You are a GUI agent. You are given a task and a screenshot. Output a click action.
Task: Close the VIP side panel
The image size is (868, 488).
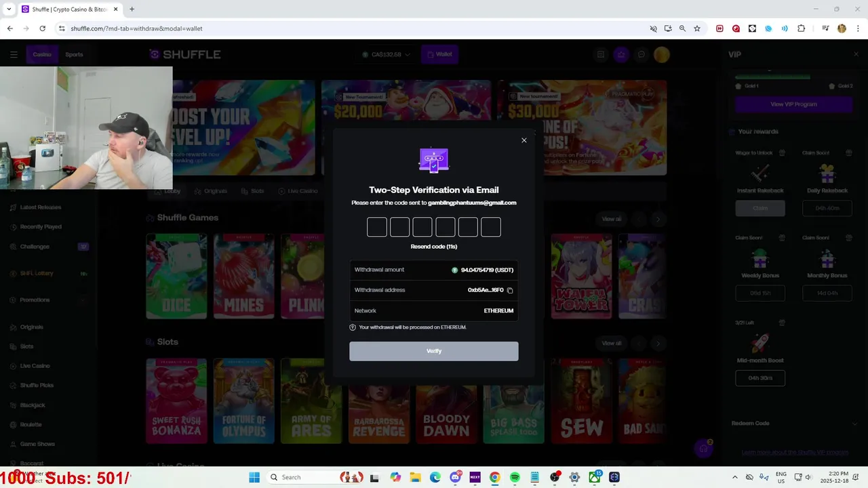click(x=856, y=54)
